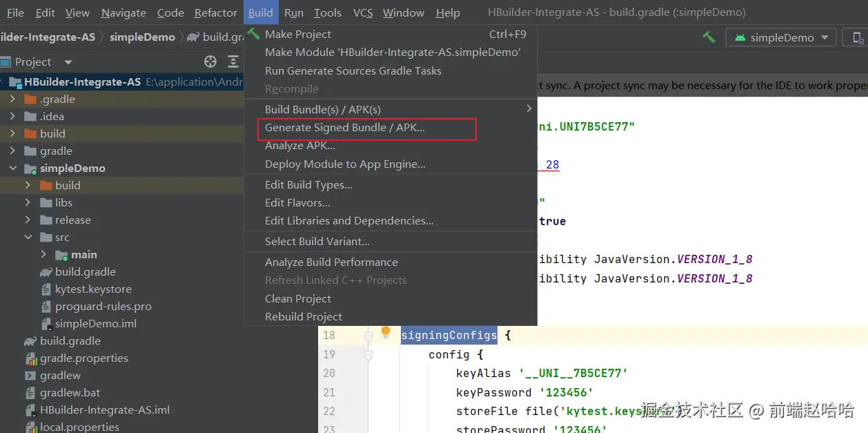Select Edit Flavors...
Viewport: 868px width, 433px height.
coord(391,202)
